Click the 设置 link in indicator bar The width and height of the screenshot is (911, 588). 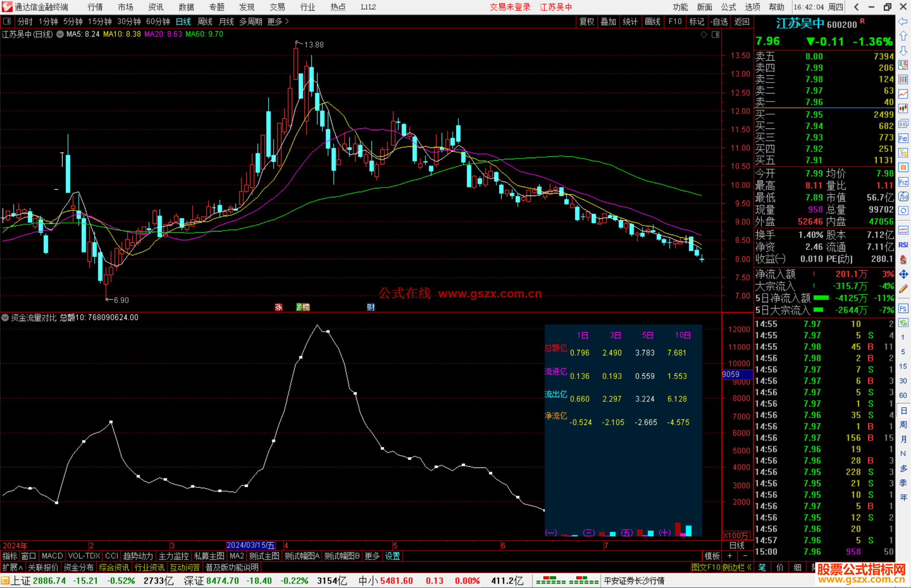392,556
